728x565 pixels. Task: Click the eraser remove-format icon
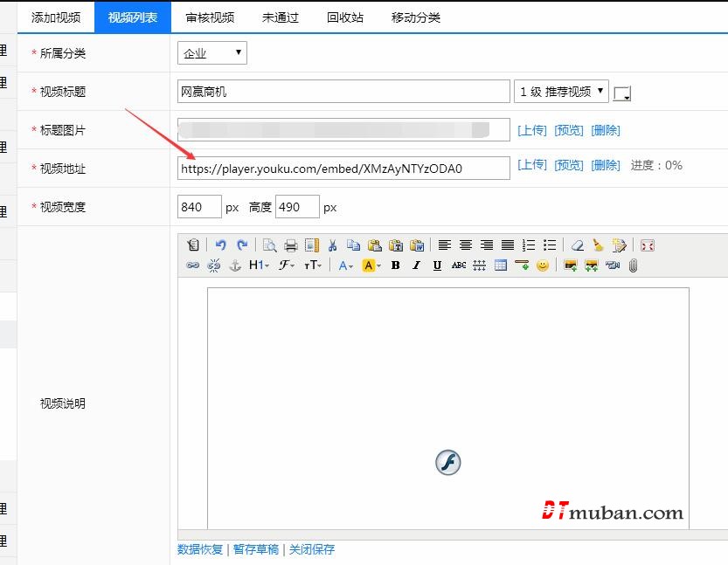[x=577, y=245]
